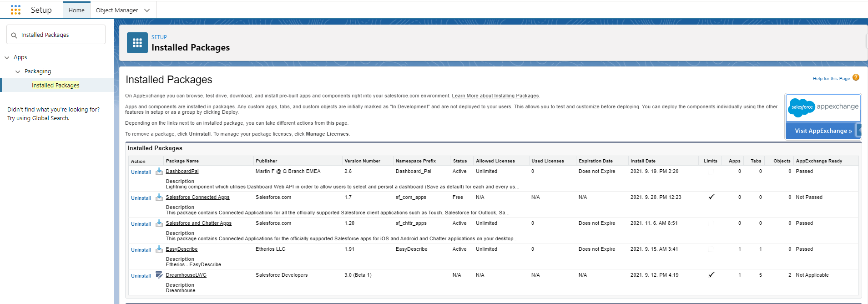This screenshot has height=304, width=868.
Task: Click Learn More about Installing Packages
Action: point(495,96)
